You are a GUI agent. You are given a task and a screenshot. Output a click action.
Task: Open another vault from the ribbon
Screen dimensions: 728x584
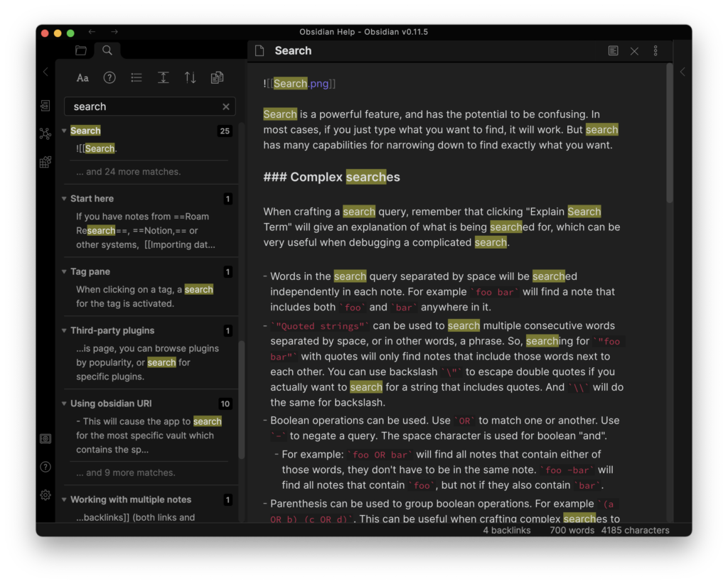pyautogui.click(x=45, y=438)
